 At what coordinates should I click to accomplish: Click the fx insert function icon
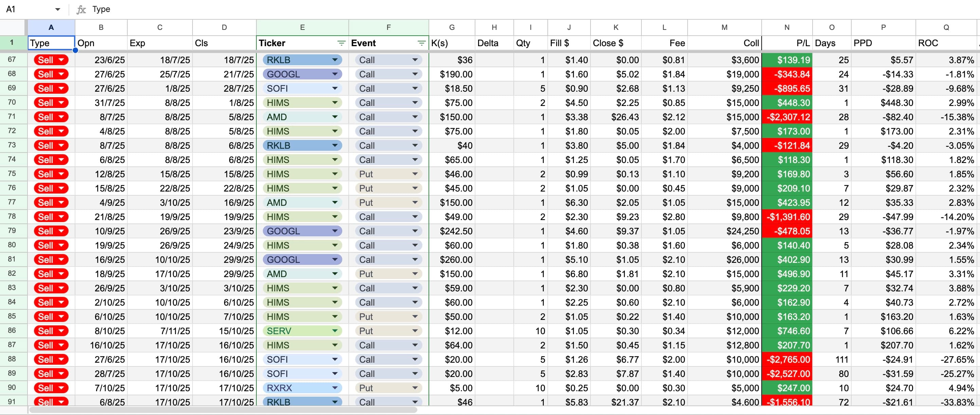(x=81, y=9)
